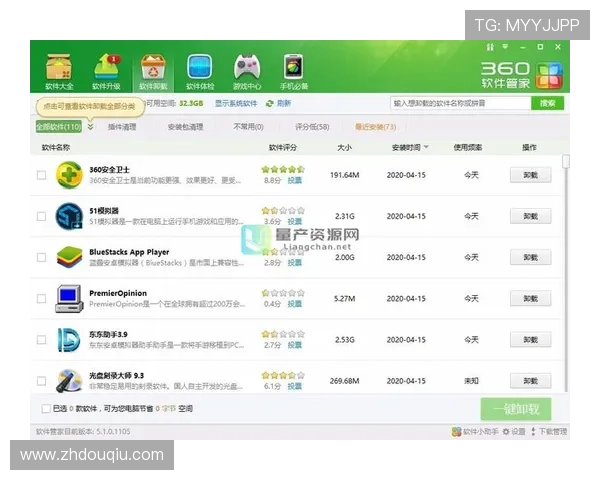Click 投票 link for BlueStacks App Player

295,263
